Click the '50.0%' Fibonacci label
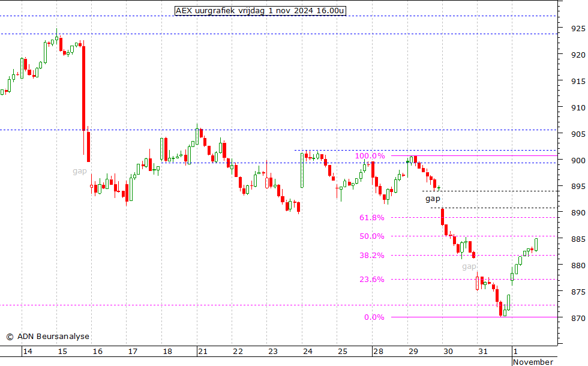588x366 pixels. 371,236
